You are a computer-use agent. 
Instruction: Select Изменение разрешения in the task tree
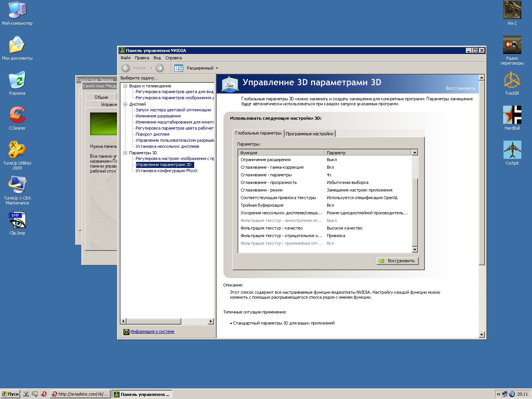pyautogui.click(x=158, y=116)
